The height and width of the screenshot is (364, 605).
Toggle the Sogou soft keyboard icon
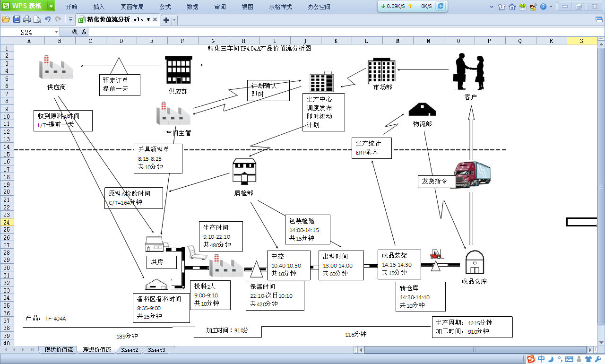568,359
